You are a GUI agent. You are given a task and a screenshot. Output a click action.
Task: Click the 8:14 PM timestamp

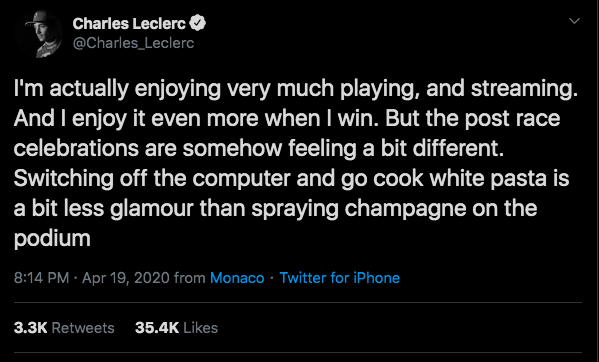click(41, 278)
